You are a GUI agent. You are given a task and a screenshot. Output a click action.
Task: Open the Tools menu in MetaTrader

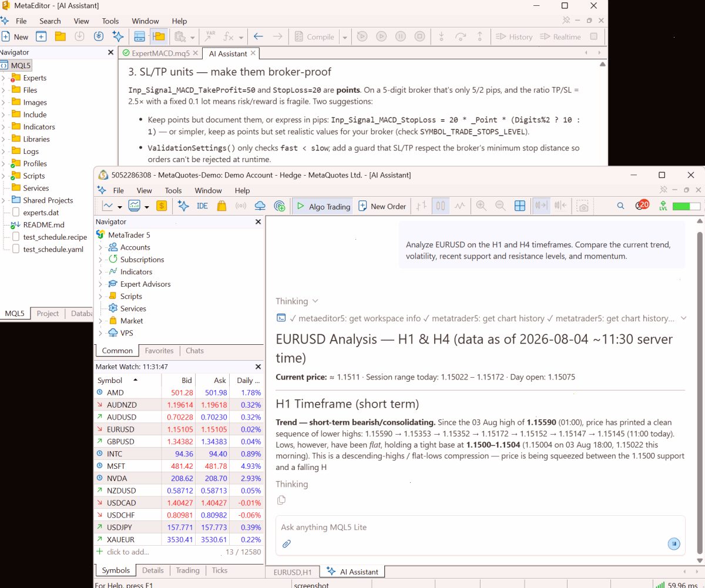click(x=173, y=190)
